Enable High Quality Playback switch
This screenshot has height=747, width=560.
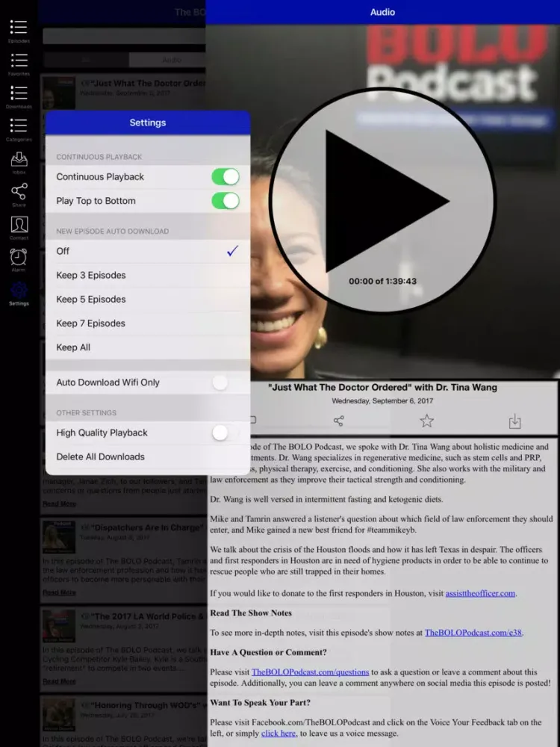pos(225,433)
